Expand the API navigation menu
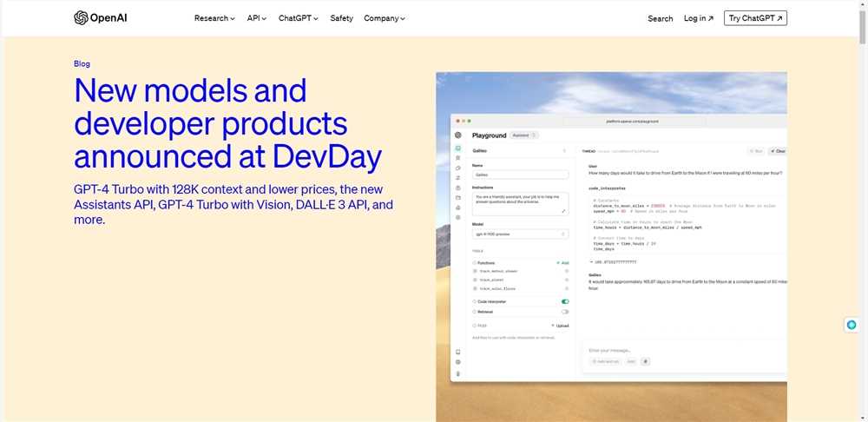Viewport: 868px width, 422px height. 257,18
